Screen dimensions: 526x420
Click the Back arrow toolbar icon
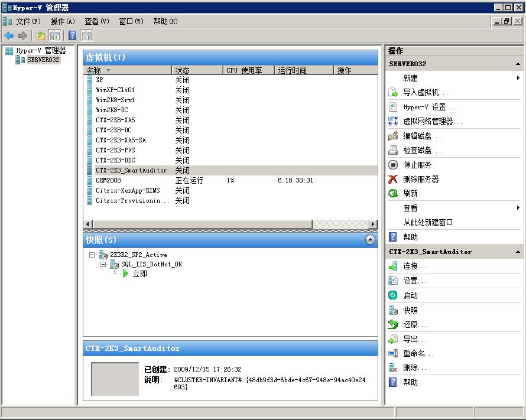click(9, 35)
